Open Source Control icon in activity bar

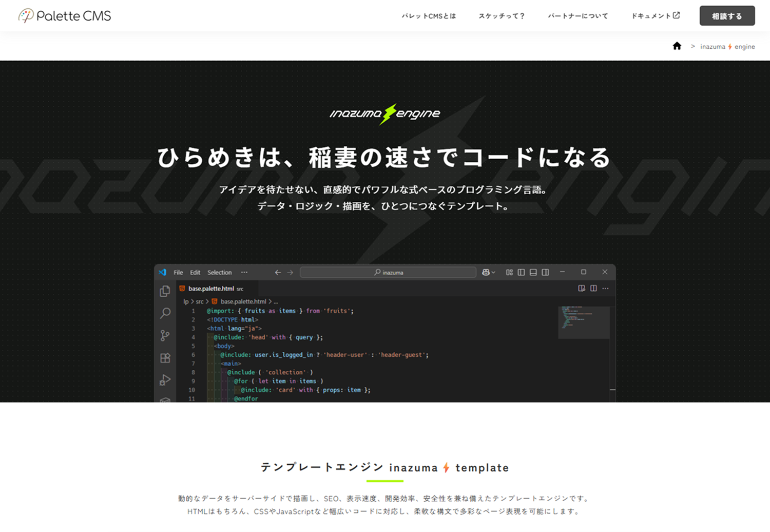pos(165,335)
